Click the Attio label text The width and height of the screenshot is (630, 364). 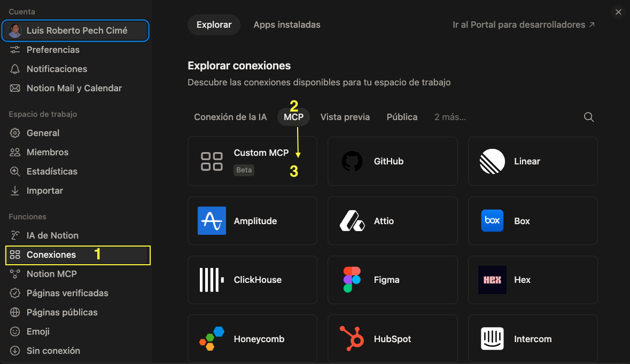(x=384, y=221)
